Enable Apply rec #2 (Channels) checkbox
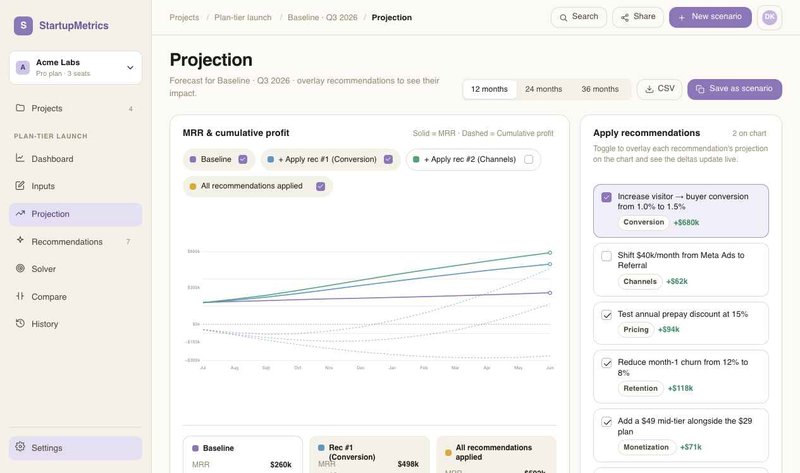800x473 pixels. [529, 159]
